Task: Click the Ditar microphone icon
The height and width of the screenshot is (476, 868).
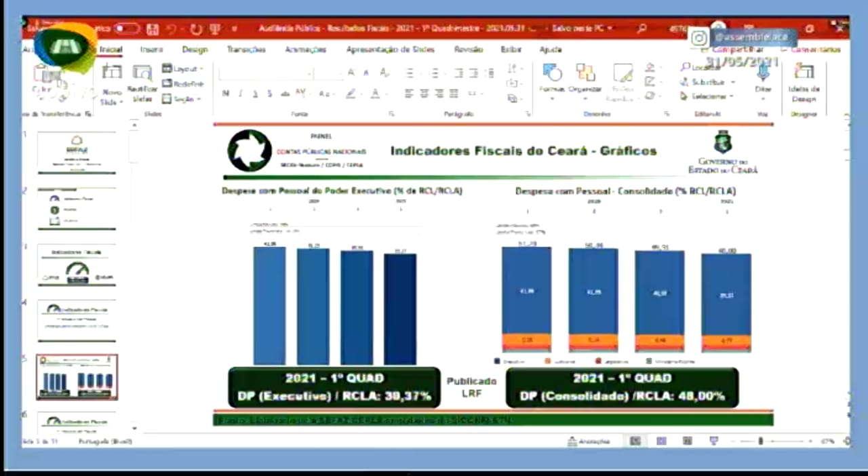Action: (x=763, y=79)
